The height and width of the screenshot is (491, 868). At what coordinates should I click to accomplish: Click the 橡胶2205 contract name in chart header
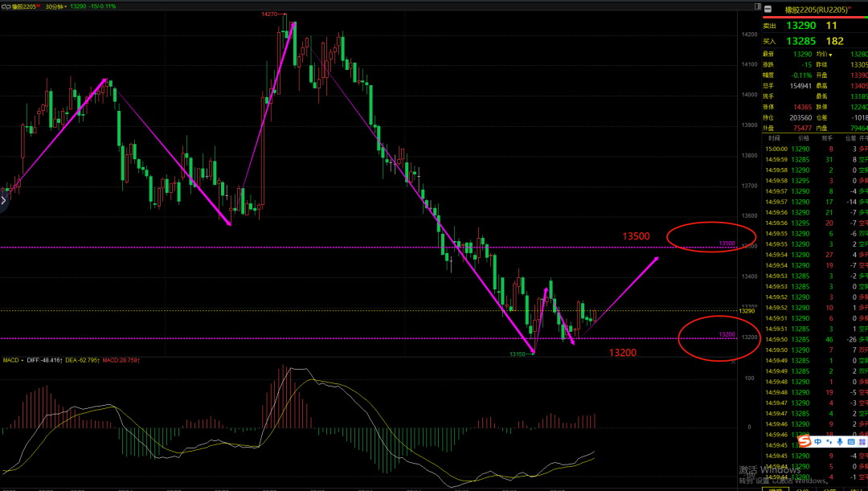point(26,6)
